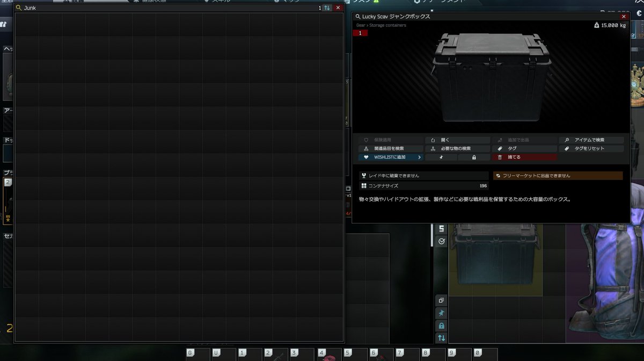Click the コンテナサイズ 196 row
The width and height of the screenshot is (644, 361).
click(423, 186)
